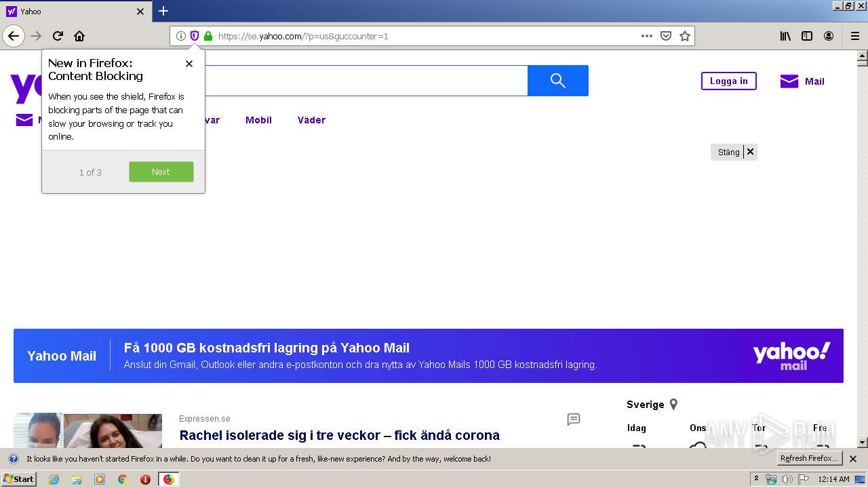Bookmark this page with the star

[685, 36]
